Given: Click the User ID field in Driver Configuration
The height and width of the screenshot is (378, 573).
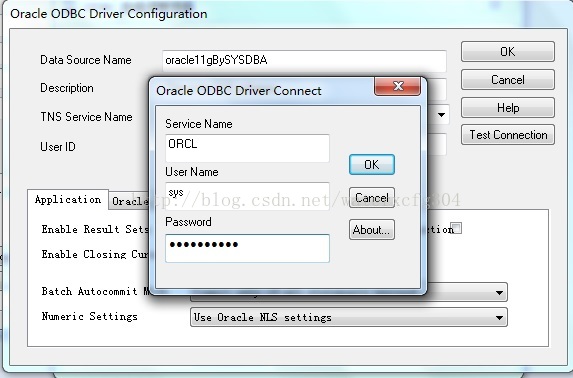Looking at the screenshot, I should click(x=436, y=145).
